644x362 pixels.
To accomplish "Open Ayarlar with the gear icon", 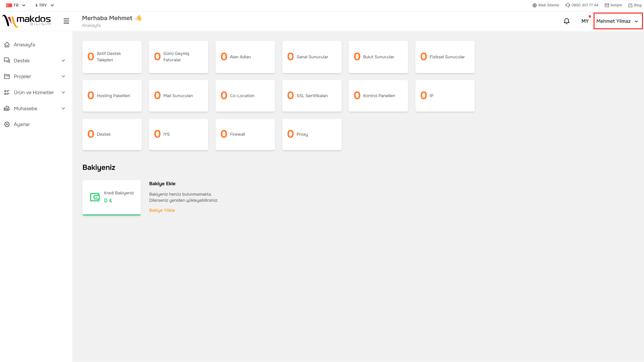I will click(x=7, y=124).
